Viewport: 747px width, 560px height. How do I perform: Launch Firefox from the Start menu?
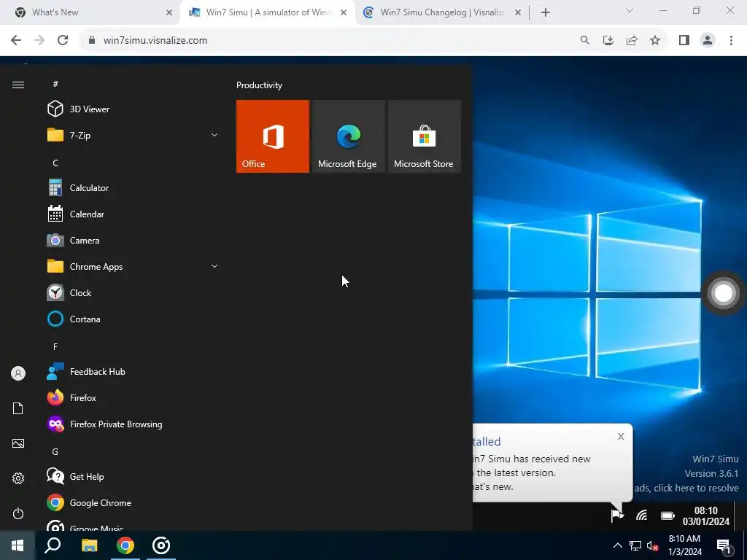[x=83, y=397]
